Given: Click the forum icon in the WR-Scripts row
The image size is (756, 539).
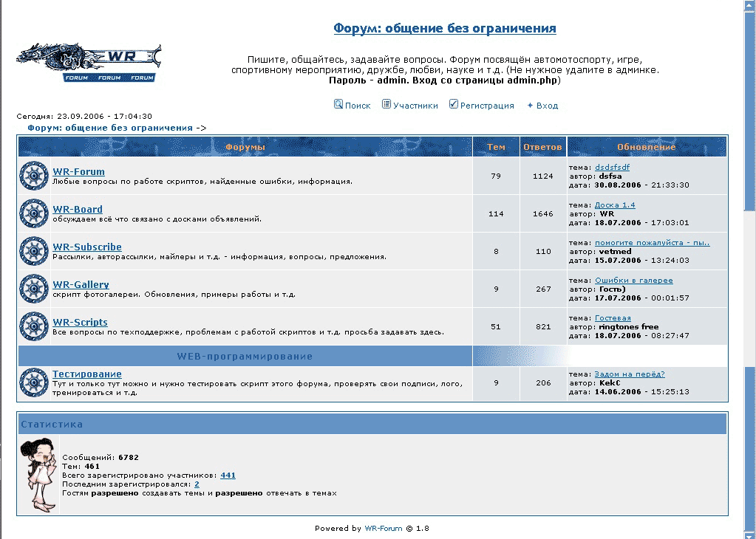Looking at the screenshot, I should point(34,326).
